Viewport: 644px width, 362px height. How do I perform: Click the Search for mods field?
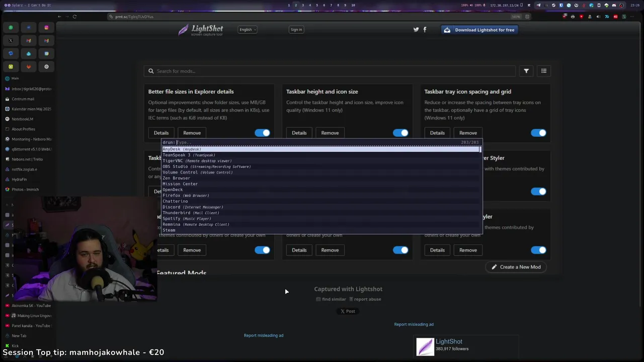click(330, 71)
